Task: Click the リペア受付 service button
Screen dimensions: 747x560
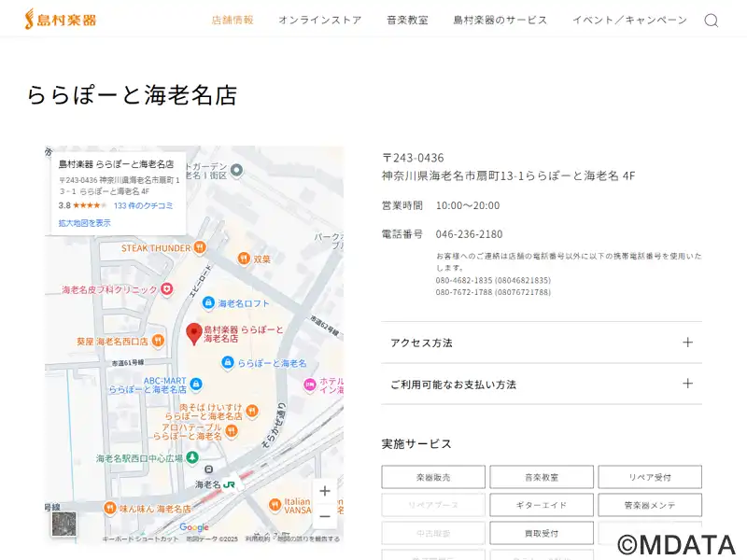Action: (x=650, y=477)
